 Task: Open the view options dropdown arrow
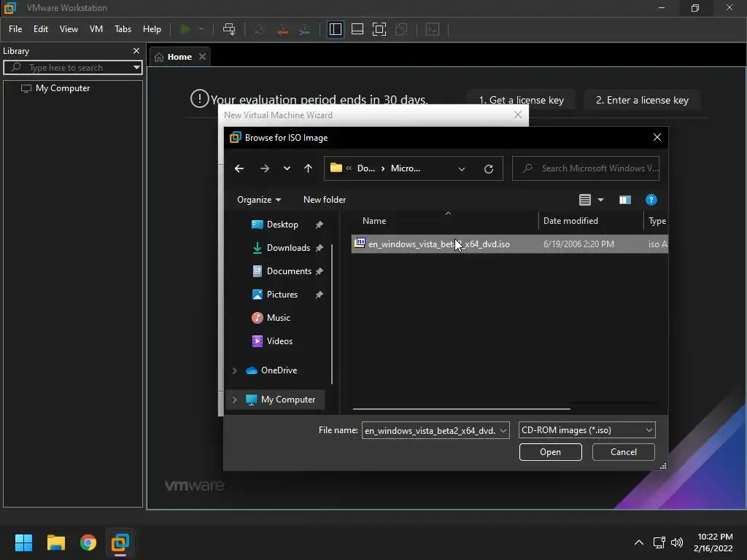601,200
